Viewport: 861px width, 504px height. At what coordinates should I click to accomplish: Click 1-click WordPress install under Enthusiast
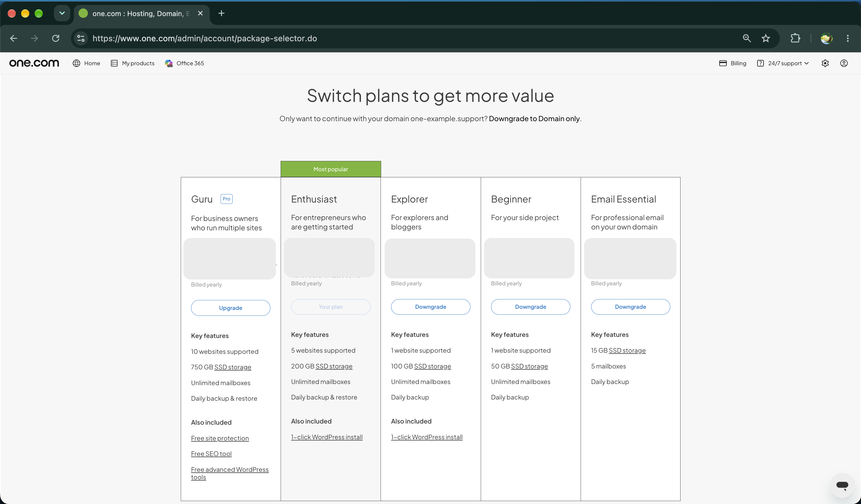click(x=327, y=437)
